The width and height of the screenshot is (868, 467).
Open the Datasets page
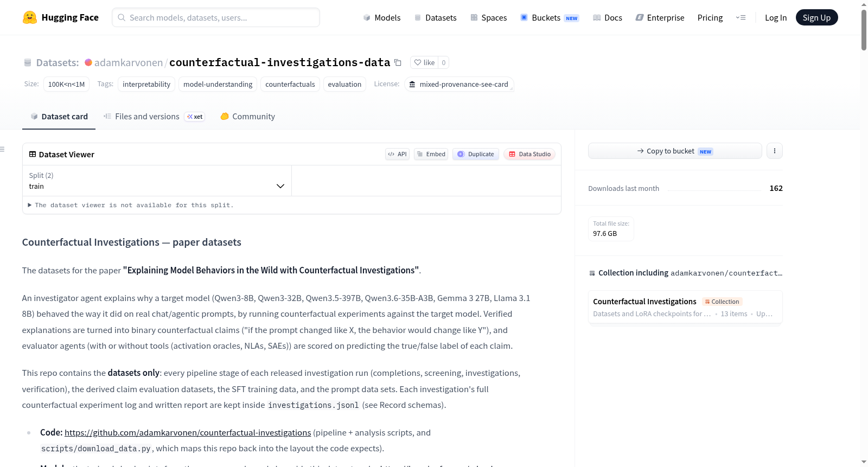435,17
